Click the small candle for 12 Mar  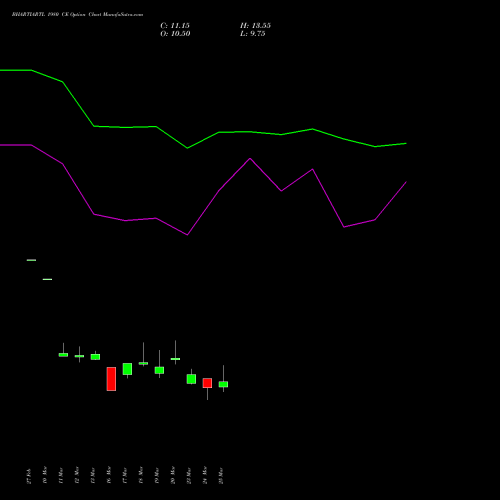click(x=79, y=356)
